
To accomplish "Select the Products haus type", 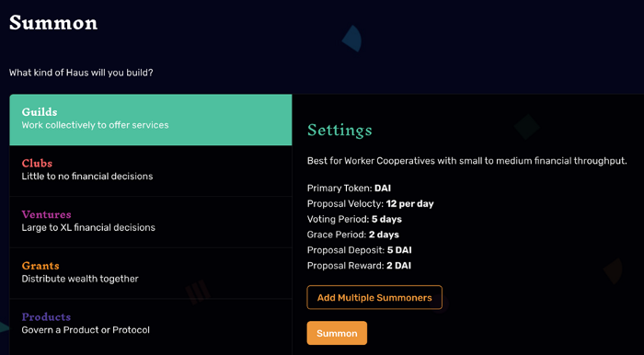I will click(x=151, y=325).
